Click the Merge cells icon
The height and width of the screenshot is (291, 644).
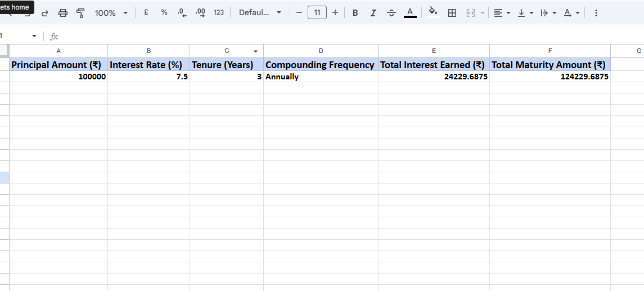tap(471, 13)
